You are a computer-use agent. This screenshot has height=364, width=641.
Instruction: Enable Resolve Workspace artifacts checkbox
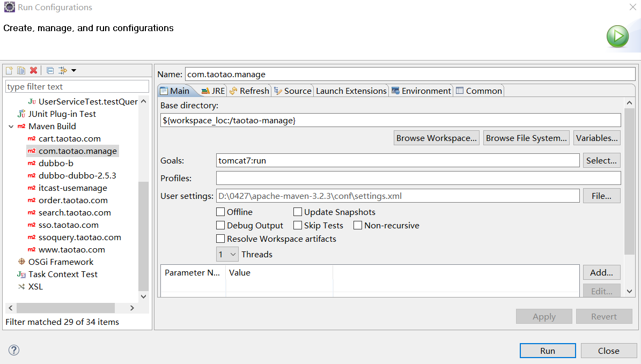click(x=220, y=239)
